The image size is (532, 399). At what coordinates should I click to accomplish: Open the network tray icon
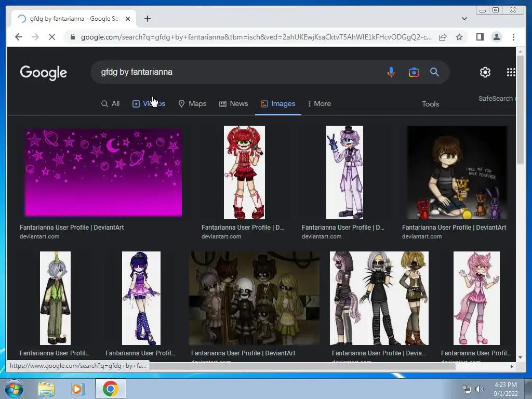467,389
